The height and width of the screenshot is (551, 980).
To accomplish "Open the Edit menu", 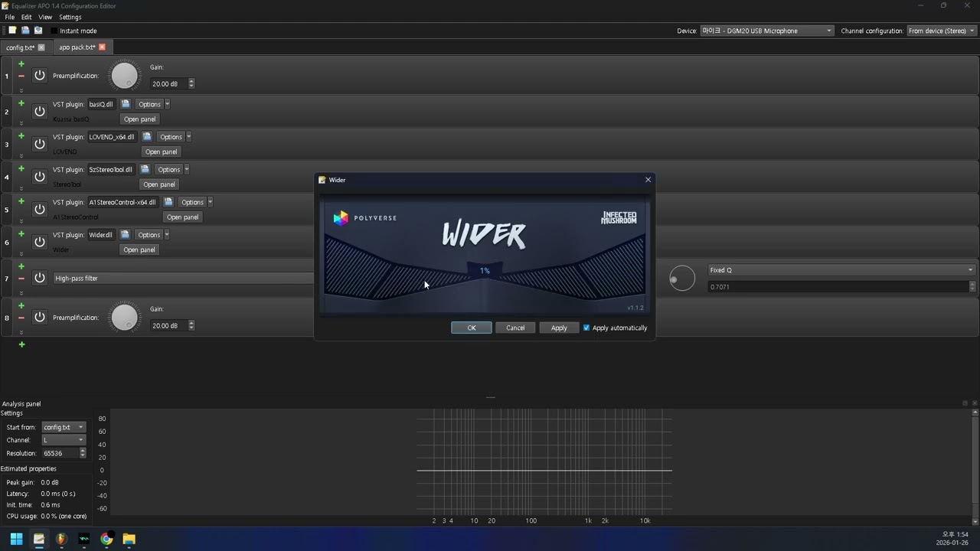I will [x=27, y=17].
